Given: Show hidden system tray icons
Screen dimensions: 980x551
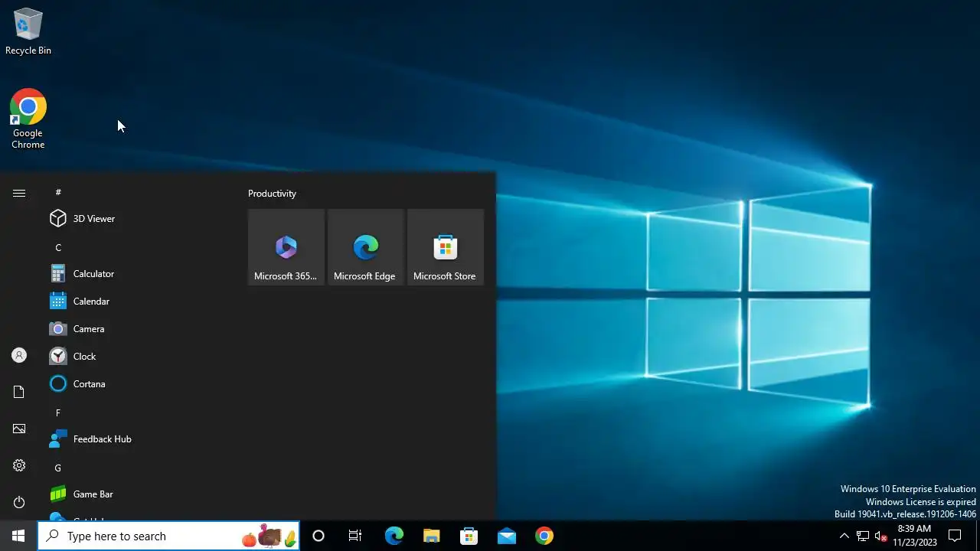Looking at the screenshot, I should click(x=844, y=536).
